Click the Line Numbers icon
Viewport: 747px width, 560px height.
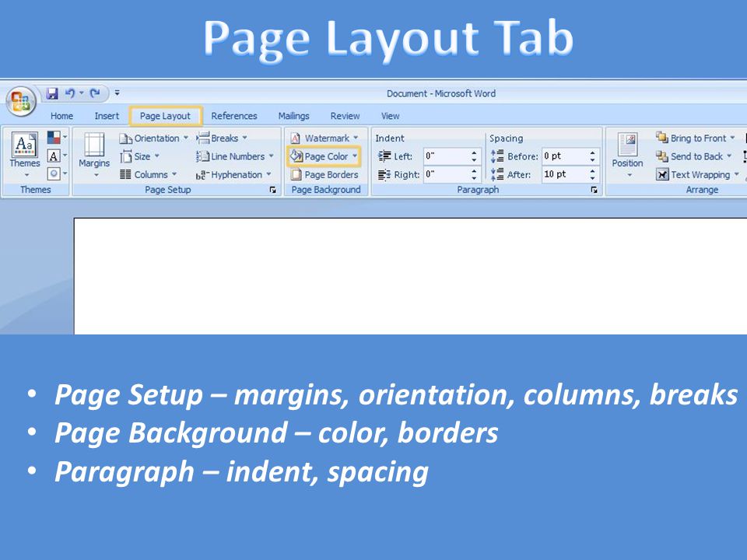point(203,156)
